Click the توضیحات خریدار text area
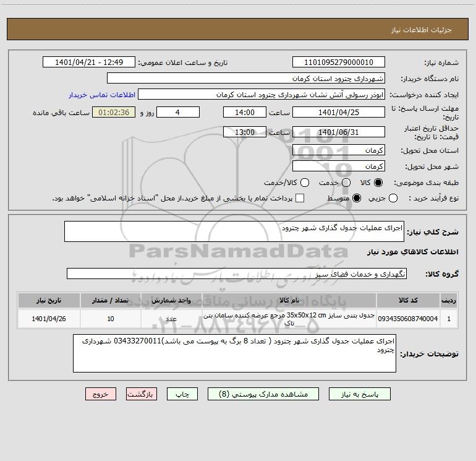 (x=235, y=353)
